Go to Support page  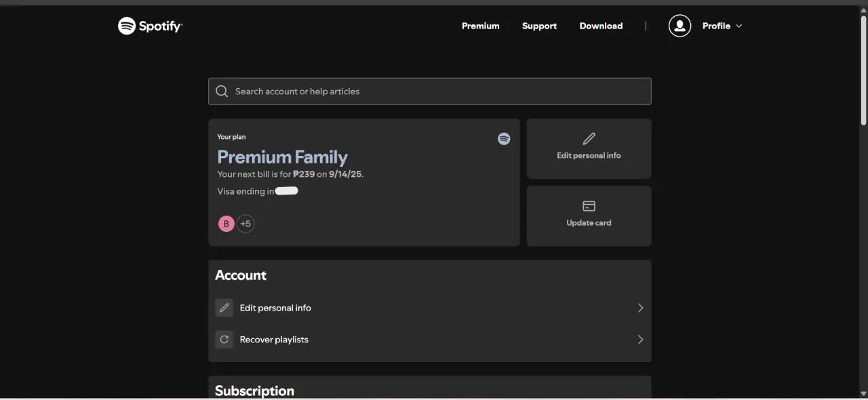539,26
